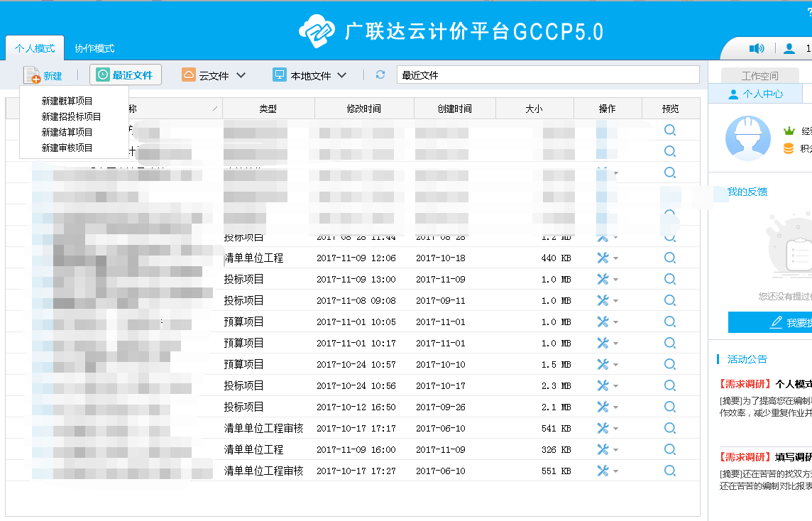Select 清单单位工程审核 cell dated 2017-10-17 17:27
This screenshot has width=812, height=521.
pyautogui.click(x=263, y=471)
